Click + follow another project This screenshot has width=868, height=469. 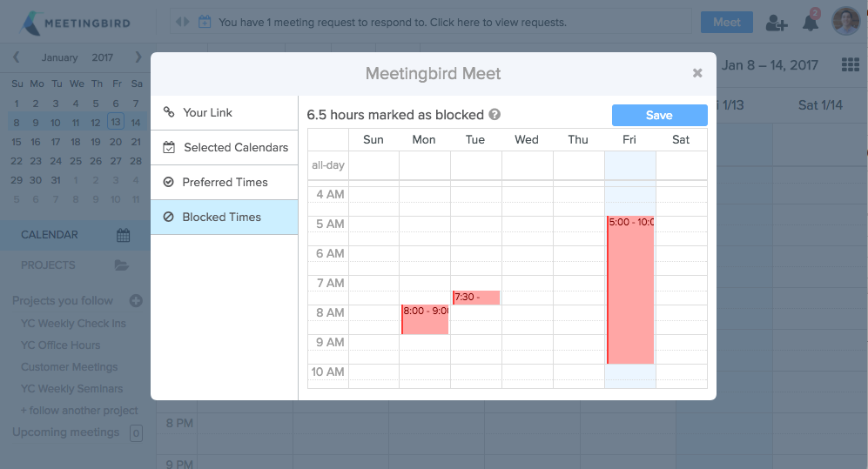pos(79,411)
